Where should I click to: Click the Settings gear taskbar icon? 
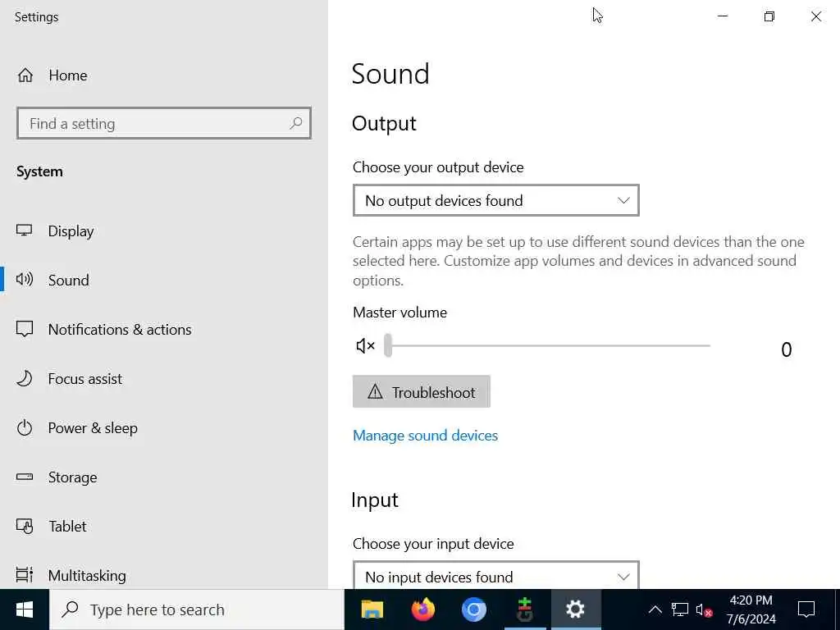pos(575,609)
